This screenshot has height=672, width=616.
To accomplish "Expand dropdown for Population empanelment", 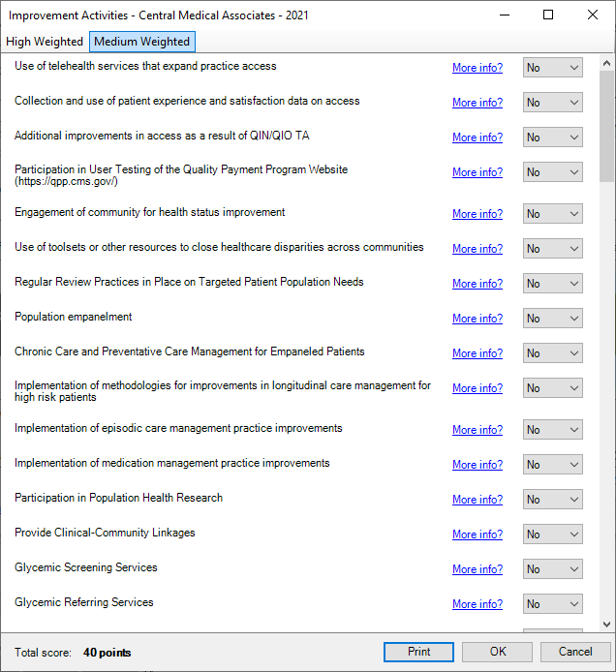I will pos(552,319).
